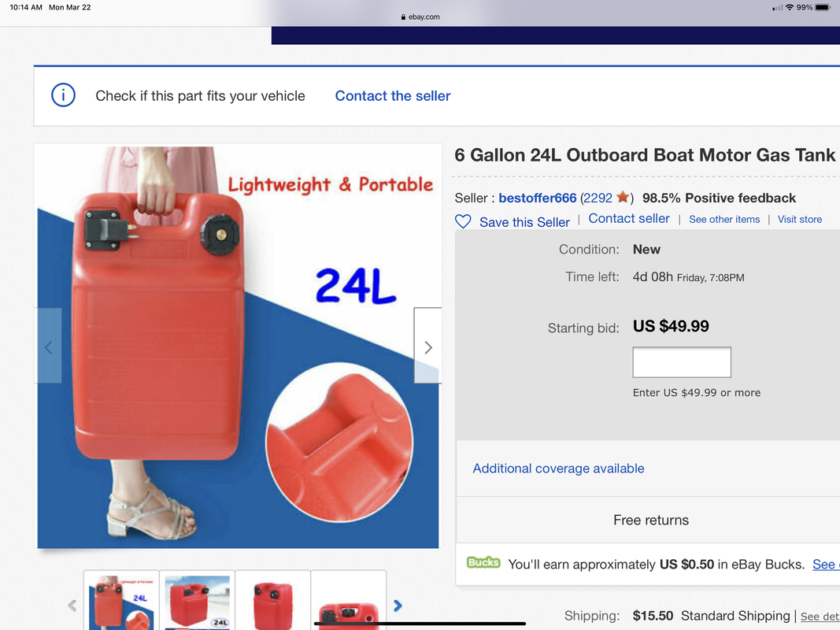Show next image with right arrow

pos(427,346)
